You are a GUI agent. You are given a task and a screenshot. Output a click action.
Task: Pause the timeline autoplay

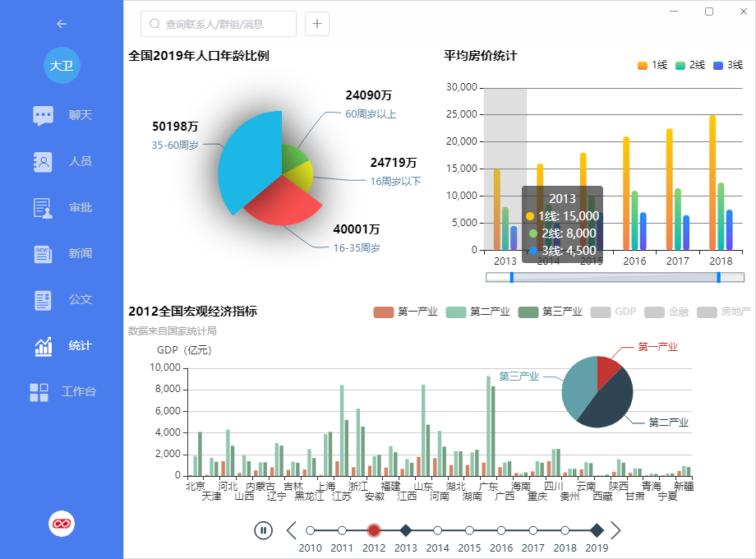(263, 530)
